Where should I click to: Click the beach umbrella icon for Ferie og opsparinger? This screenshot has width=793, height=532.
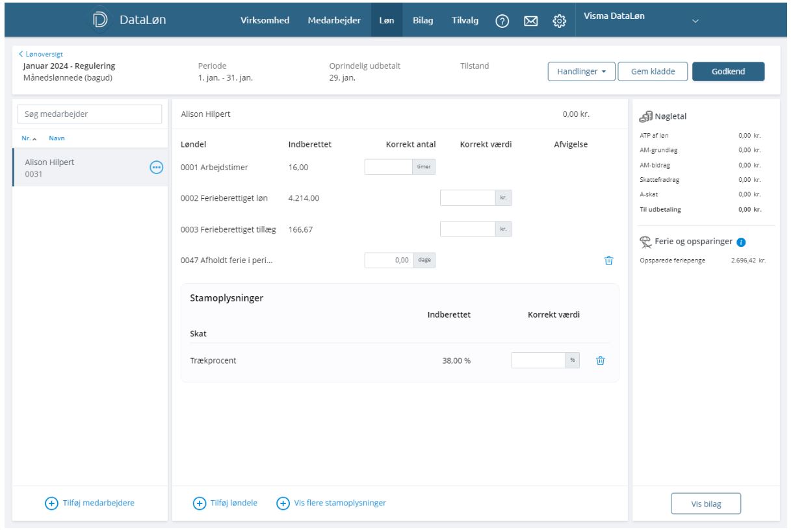[x=646, y=242]
